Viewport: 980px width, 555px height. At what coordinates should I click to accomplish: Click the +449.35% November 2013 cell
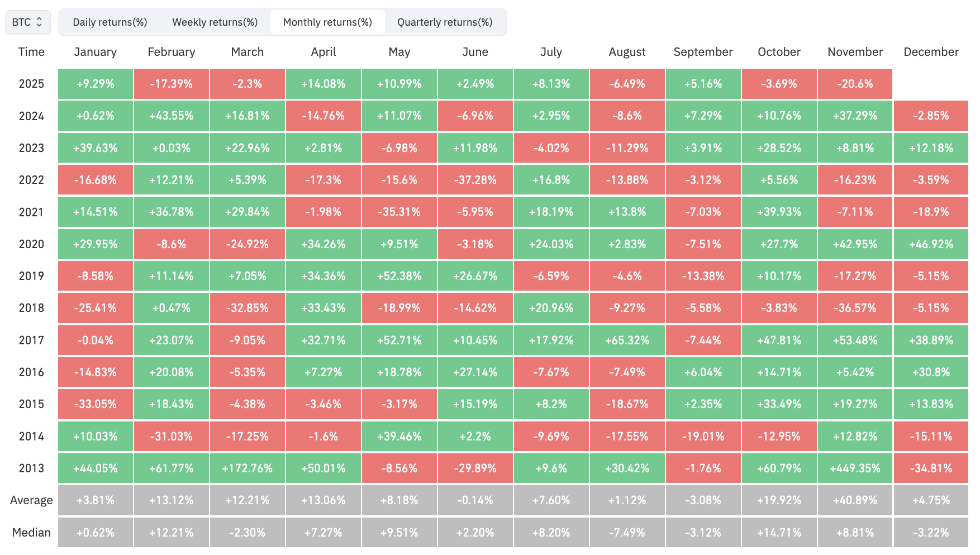point(855,468)
